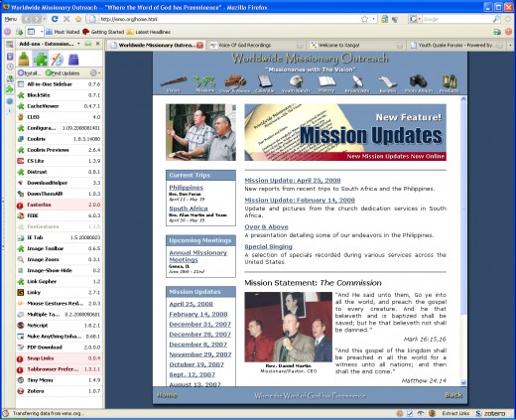The width and height of the screenshot is (516, 420).
Task: Open the History book icon
Action: tap(326, 84)
